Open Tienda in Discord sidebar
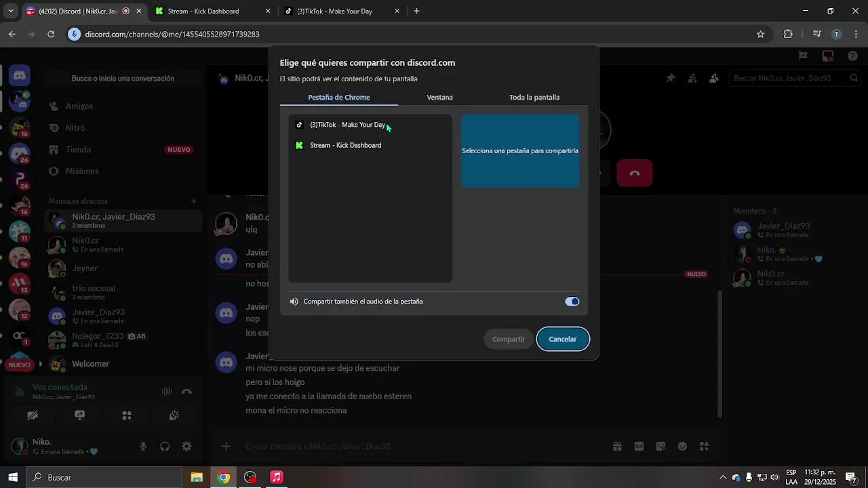Screen dimensions: 868x488 coord(123,150)
